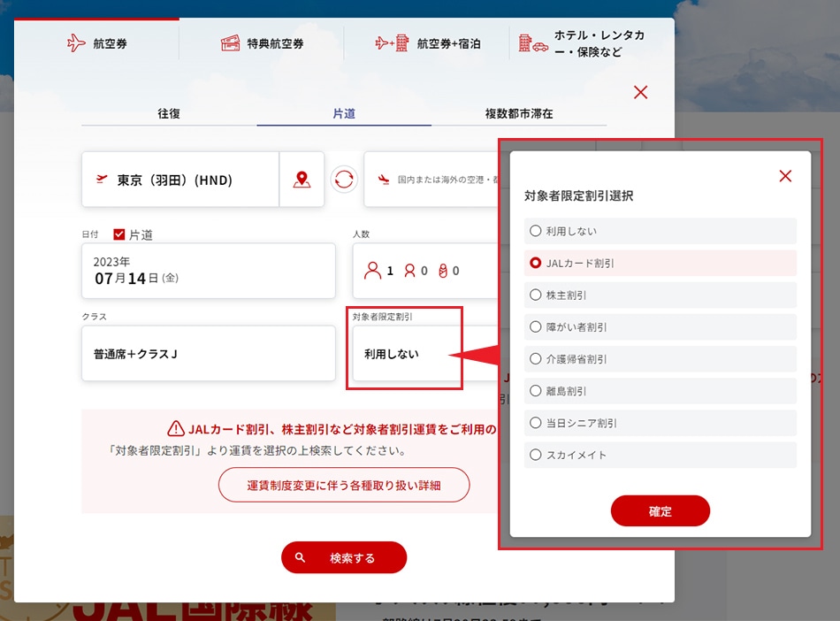
Task: Select the JALカード割引 radio option
Action: point(660,263)
